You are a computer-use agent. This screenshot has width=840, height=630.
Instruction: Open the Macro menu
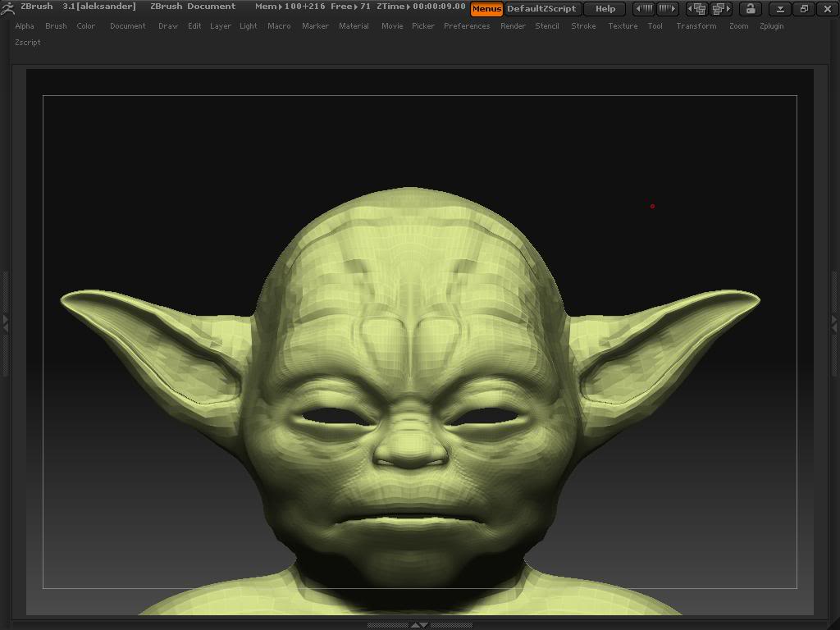coord(279,25)
